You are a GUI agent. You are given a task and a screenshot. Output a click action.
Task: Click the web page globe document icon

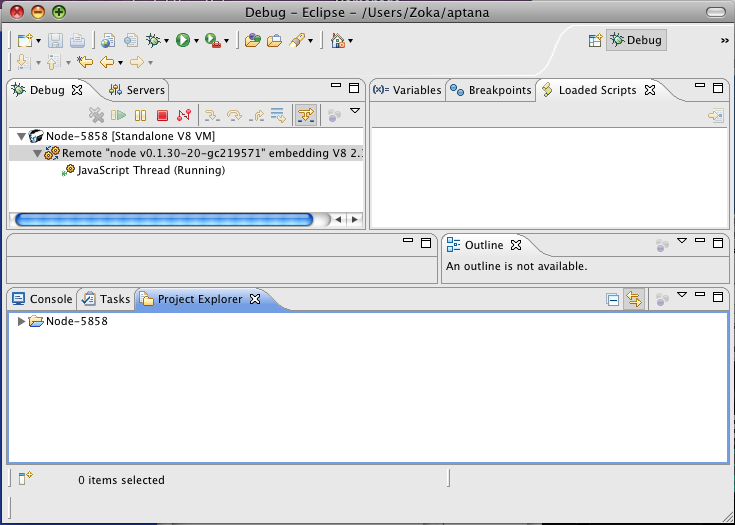pyautogui.click(x=108, y=41)
